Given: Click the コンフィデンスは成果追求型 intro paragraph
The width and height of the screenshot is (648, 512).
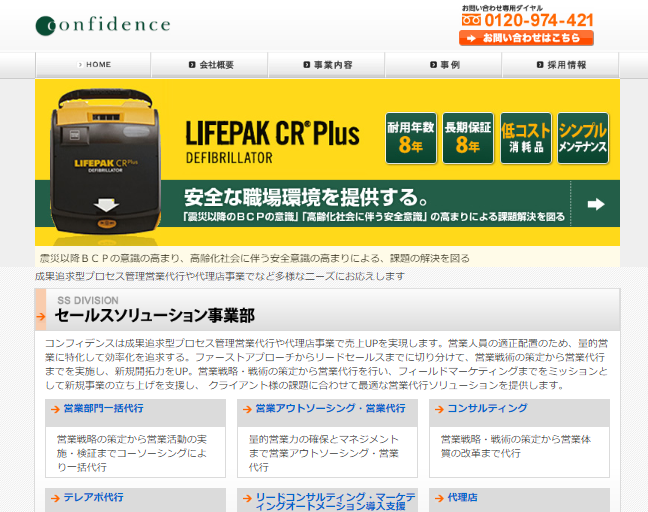Looking at the screenshot, I should pyautogui.click(x=326, y=364).
